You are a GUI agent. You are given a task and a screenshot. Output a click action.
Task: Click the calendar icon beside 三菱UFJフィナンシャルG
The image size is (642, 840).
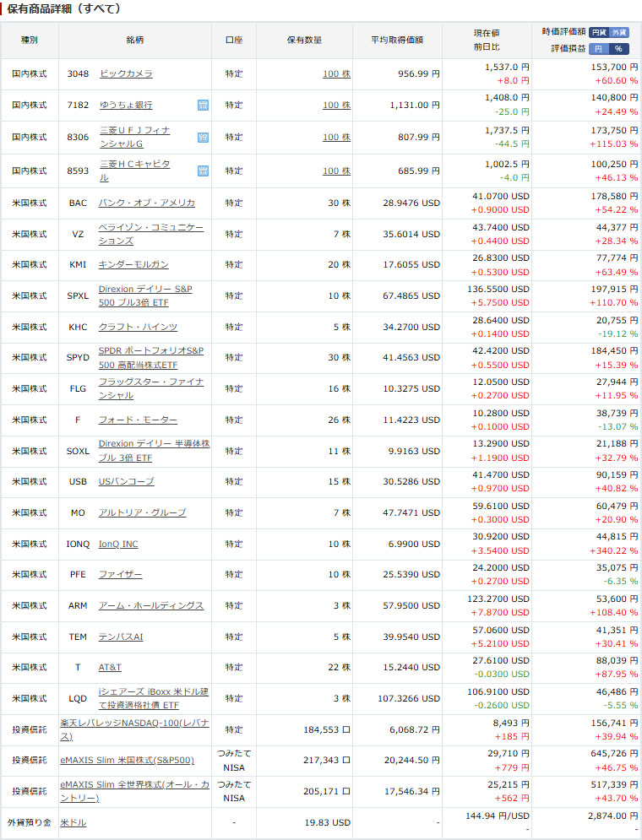tap(203, 137)
